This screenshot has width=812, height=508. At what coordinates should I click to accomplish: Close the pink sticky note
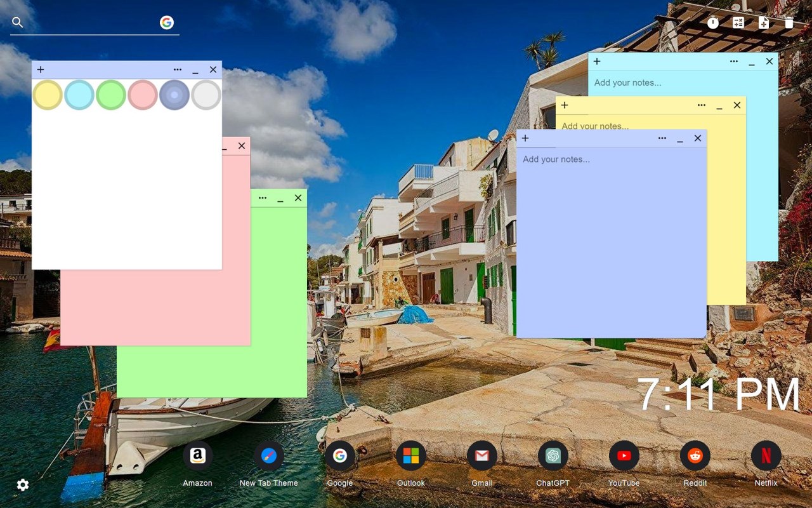point(242,146)
